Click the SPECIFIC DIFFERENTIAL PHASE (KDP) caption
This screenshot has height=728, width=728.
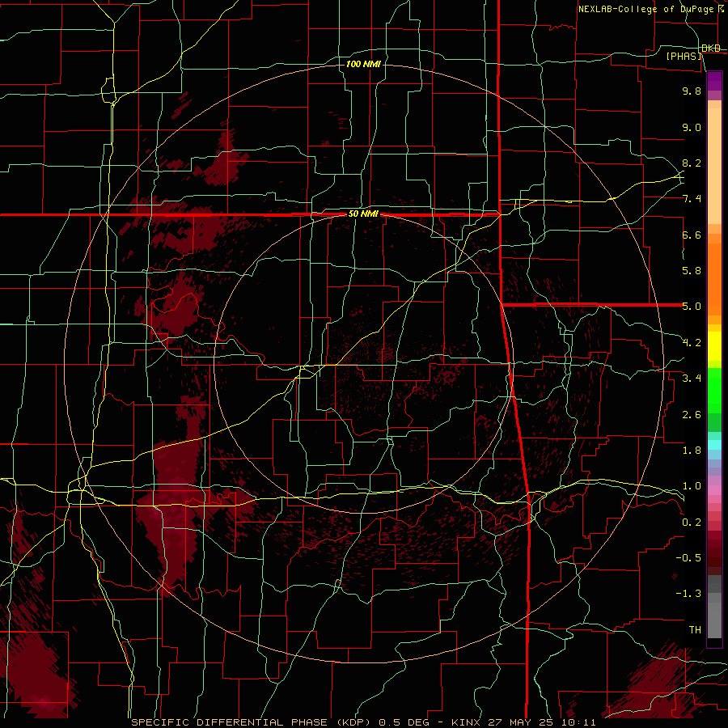coord(252,722)
